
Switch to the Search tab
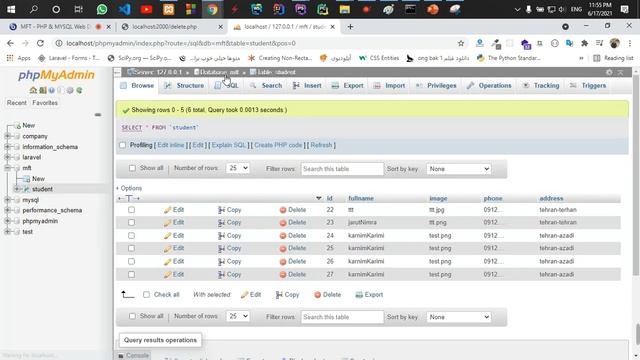pos(266,86)
